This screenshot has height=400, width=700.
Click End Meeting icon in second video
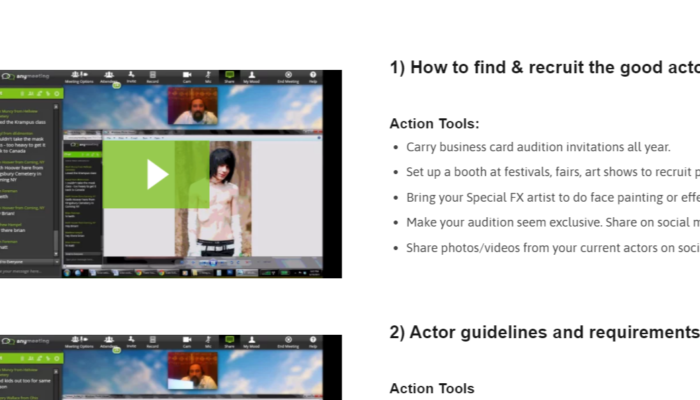pos(290,342)
